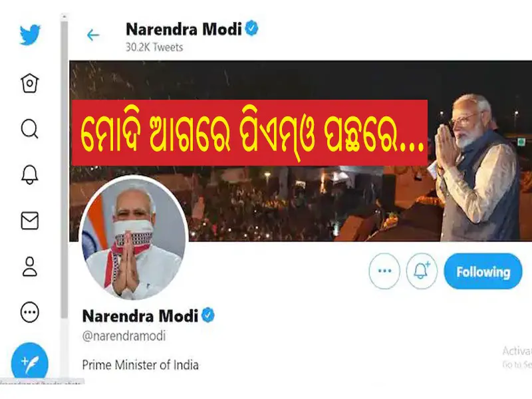The width and height of the screenshot is (532, 399).
Task: Open the Home icon in the sidebar
Action: (30, 82)
